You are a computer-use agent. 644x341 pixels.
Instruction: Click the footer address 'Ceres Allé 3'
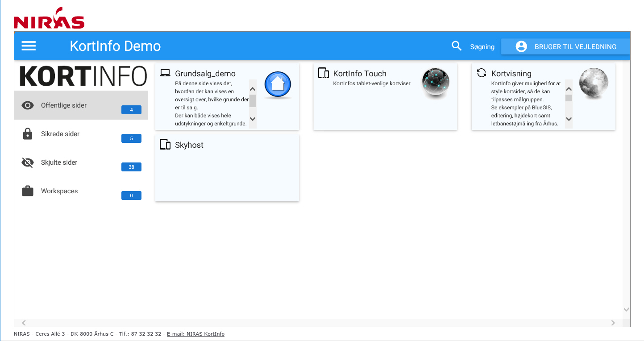(50, 334)
